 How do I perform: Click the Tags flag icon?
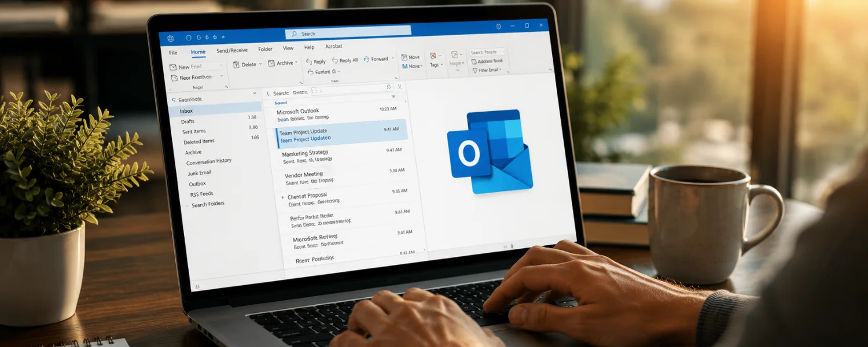(x=433, y=56)
